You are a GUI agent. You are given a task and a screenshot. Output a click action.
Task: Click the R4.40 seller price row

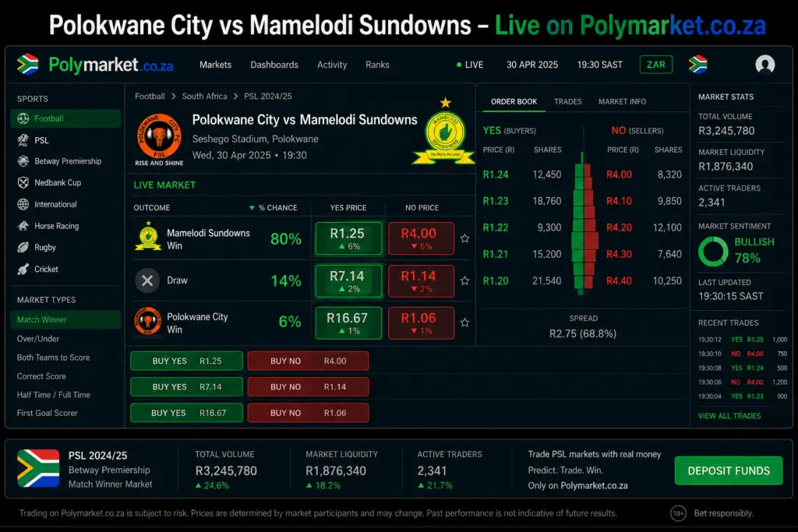point(644,280)
